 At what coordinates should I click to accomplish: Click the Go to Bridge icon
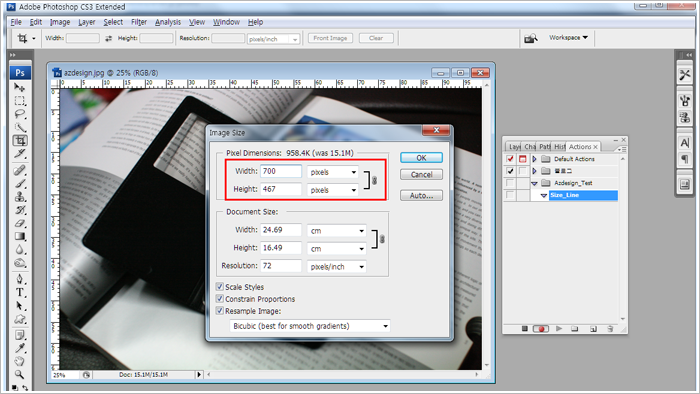531,38
